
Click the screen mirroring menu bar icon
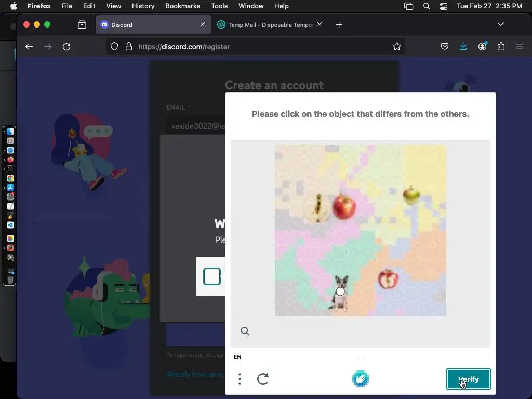[x=408, y=6]
